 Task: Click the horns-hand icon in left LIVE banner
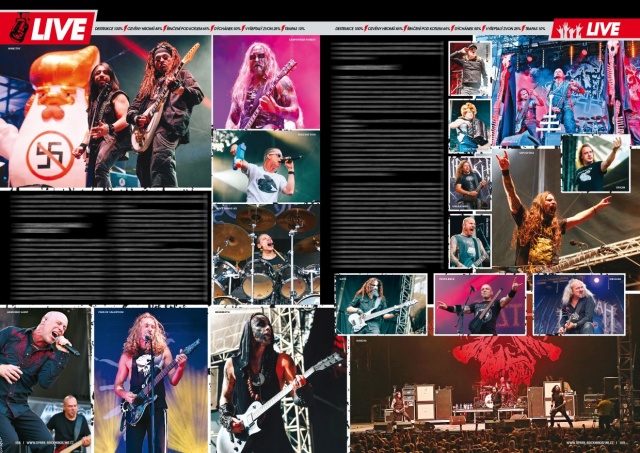coord(18,27)
